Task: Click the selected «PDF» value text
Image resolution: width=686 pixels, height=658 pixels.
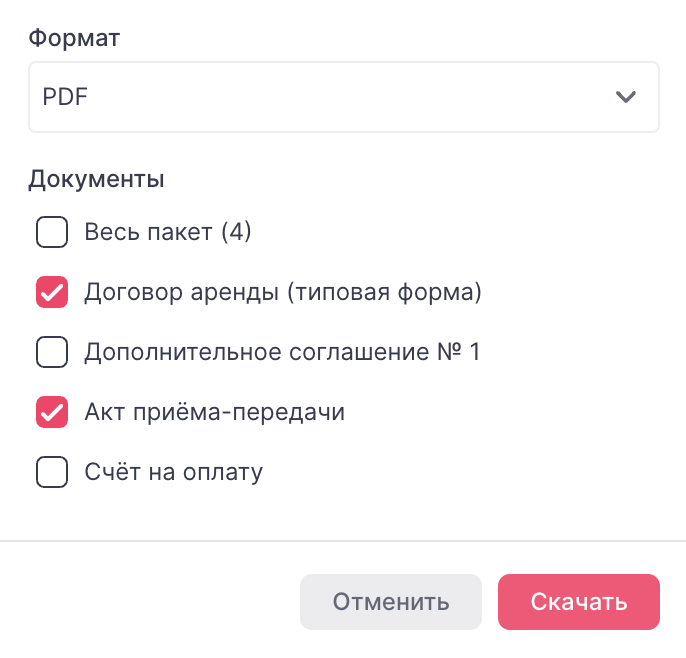Action: coord(65,97)
